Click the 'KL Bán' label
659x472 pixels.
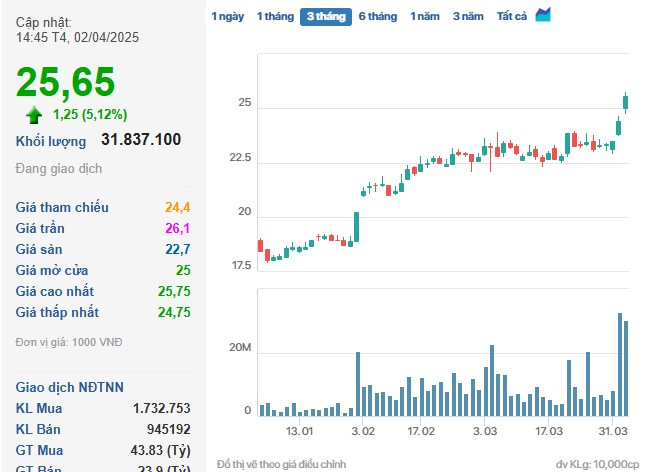click(x=38, y=429)
